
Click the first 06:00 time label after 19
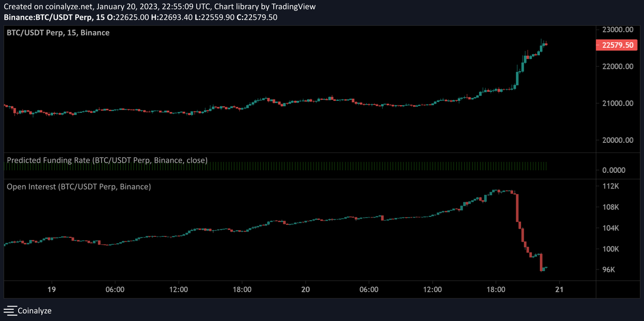[115, 289]
